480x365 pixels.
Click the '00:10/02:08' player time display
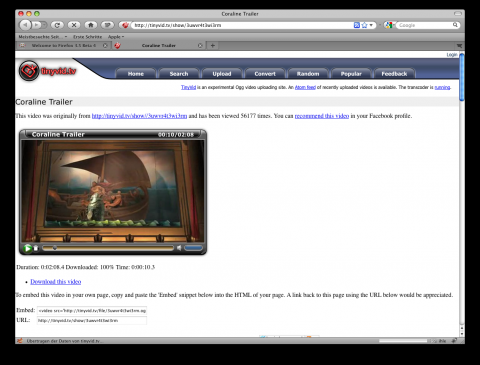pyautogui.click(x=176, y=135)
